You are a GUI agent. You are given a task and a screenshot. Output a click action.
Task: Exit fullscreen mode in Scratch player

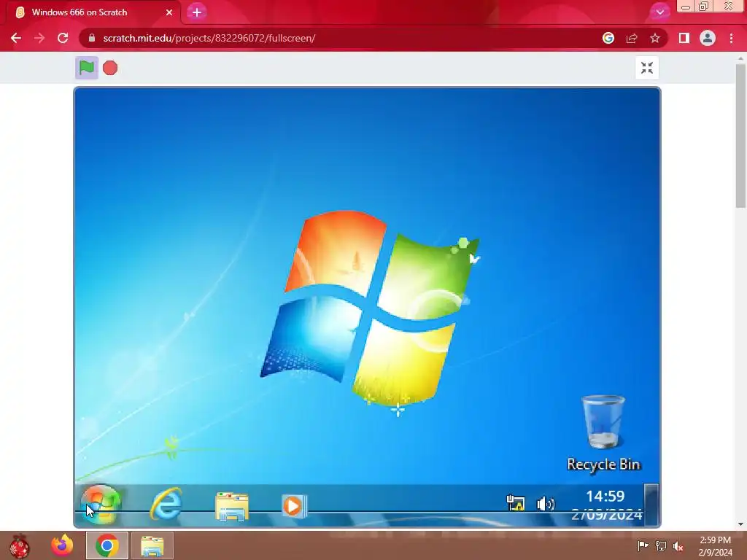point(647,68)
